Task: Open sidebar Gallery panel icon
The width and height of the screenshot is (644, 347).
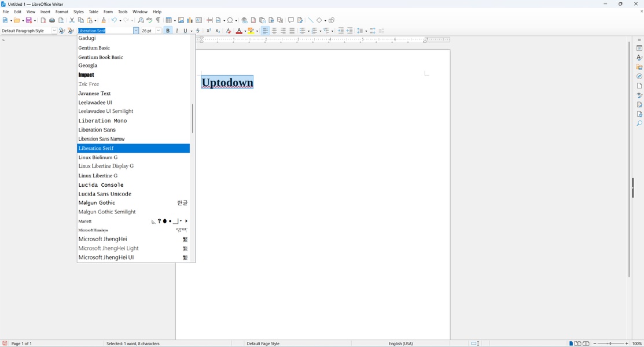Action: (639, 67)
